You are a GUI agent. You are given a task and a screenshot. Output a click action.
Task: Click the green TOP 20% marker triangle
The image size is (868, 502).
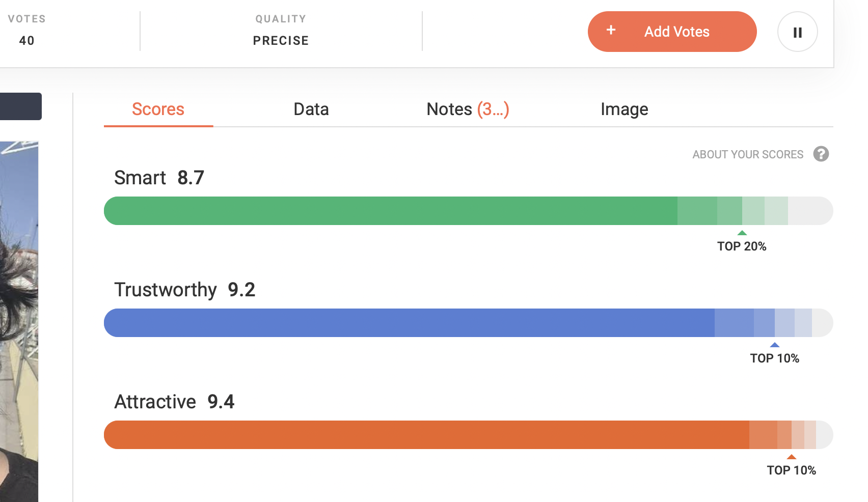click(742, 233)
